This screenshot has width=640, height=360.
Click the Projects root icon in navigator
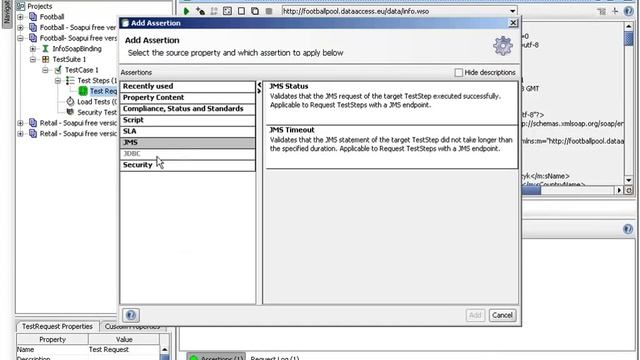point(20,6)
